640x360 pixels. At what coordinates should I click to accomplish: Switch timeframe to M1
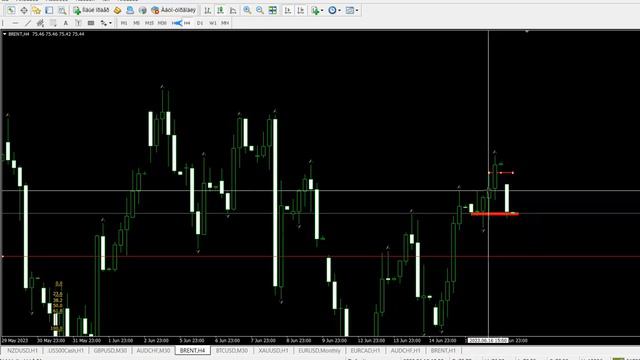(124, 23)
